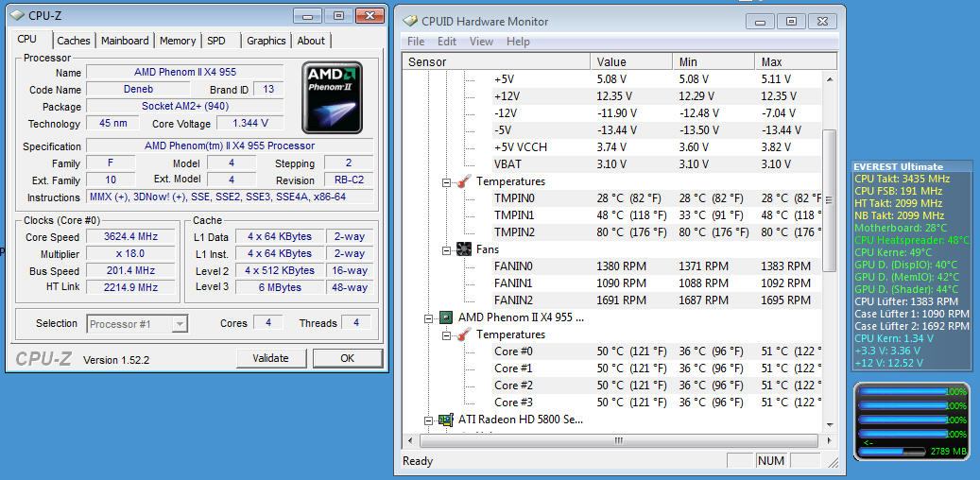The height and width of the screenshot is (480, 980).
Task: Click the memory usage bar showing 2789 MB
Action: tap(892, 451)
